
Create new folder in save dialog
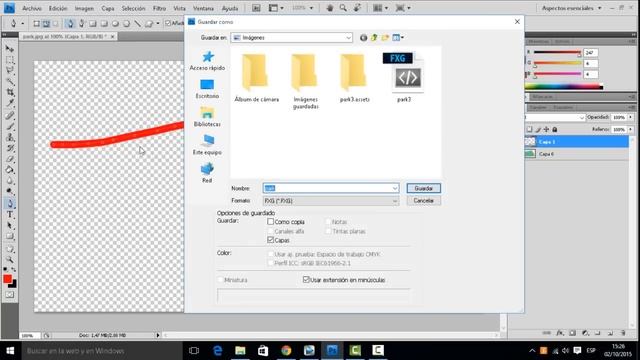[x=385, y=38]
